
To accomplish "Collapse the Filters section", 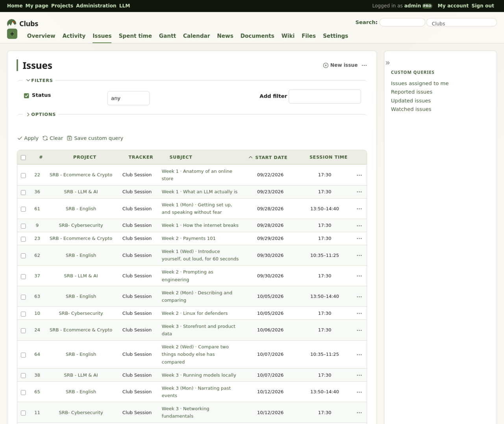I will 39,80.
